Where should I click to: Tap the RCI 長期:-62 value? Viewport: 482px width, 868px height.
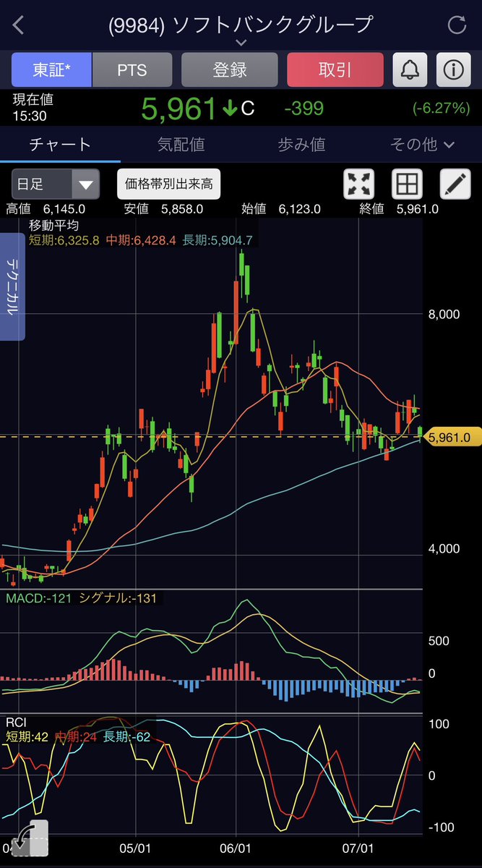pyautogui.click(x=127, y=738)
